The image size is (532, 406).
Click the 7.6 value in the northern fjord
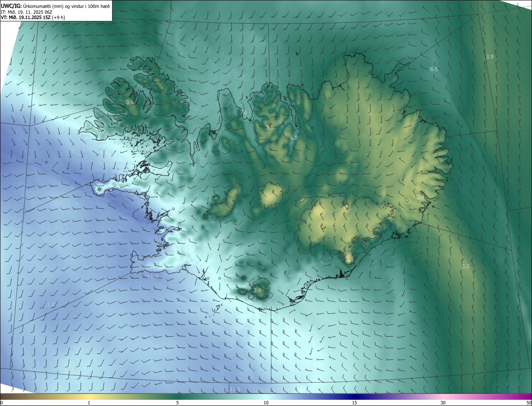click(x=244, y=112)
